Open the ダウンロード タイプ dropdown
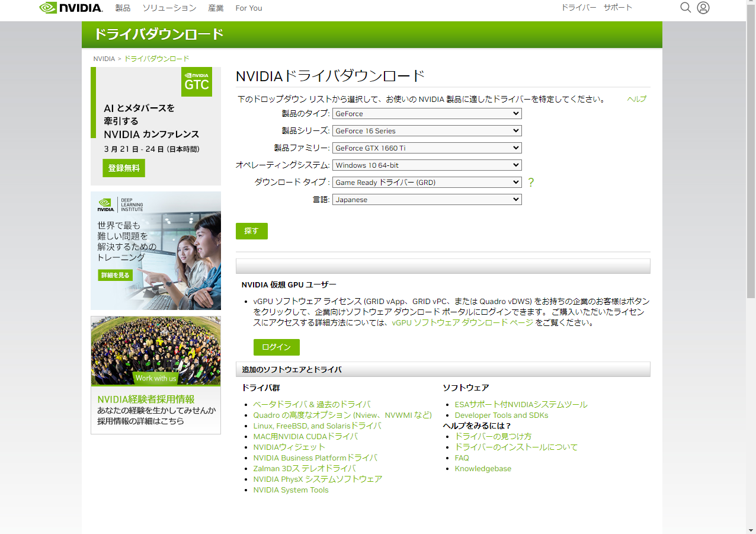756x534 pixels. pyautogui.click(x=427, y=182)
